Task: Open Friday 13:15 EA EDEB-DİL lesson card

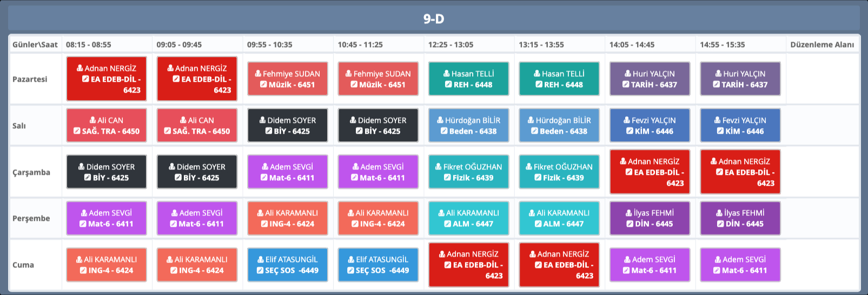Action: pos(559,265)
